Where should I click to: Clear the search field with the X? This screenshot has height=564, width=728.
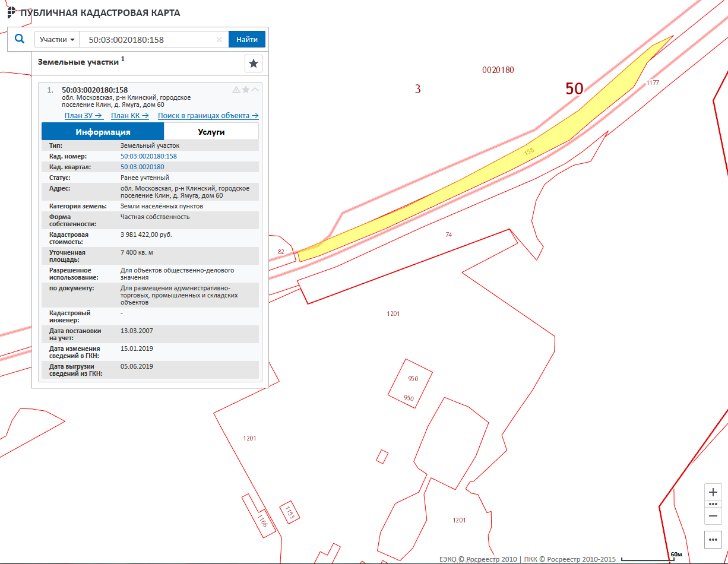pos(219,40)
